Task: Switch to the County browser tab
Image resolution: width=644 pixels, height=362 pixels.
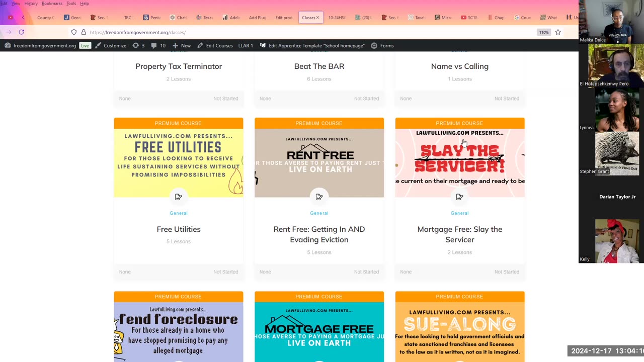Action: pos(45,18)
